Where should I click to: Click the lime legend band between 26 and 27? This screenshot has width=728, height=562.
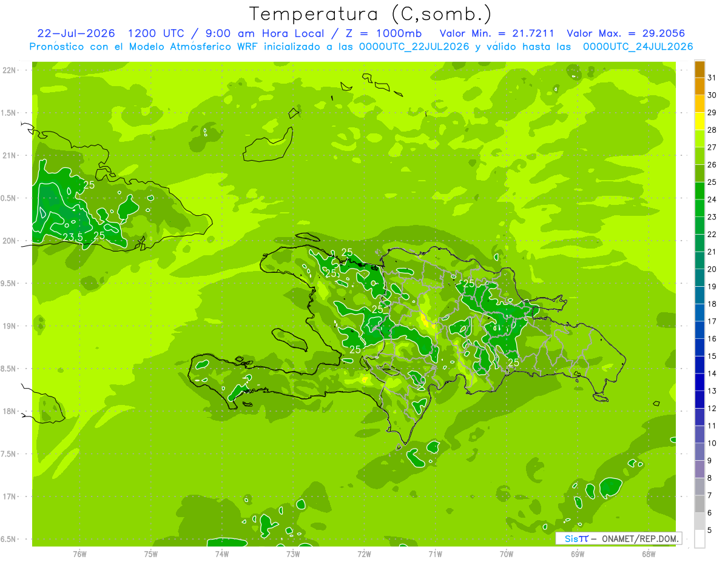(x=699, y=156)
